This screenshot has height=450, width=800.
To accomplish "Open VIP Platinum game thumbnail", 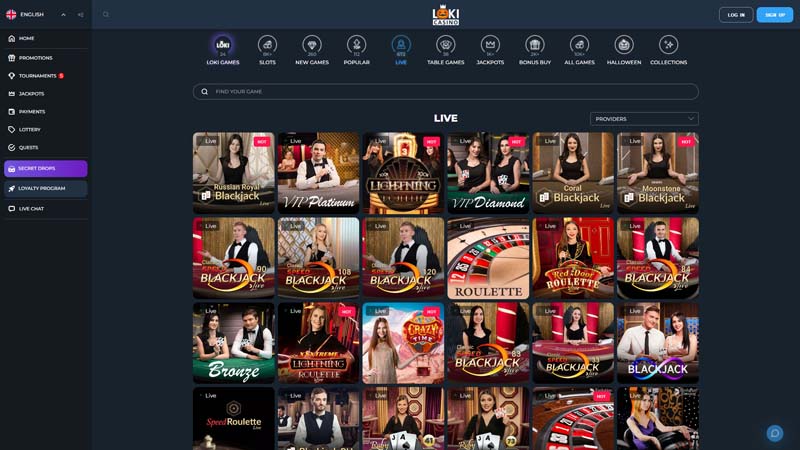I will pyautogui.click(x=318, y=173).
